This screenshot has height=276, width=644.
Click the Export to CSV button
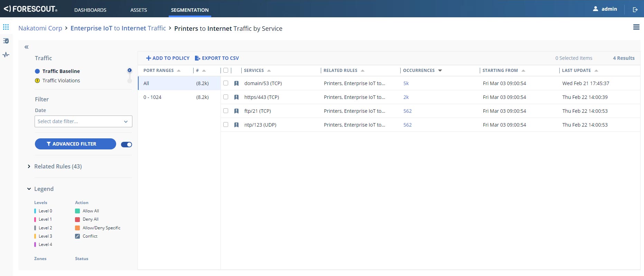(x=217, y=58)
